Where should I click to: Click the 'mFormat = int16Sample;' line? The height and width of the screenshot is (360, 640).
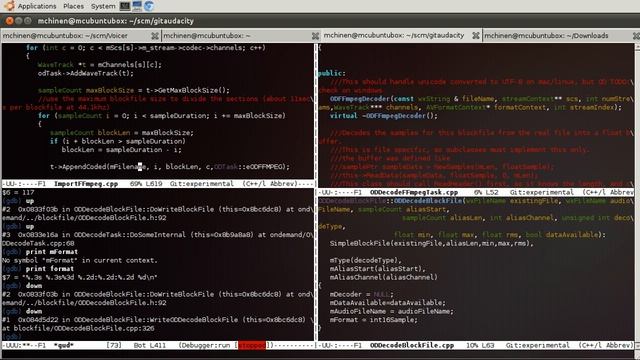(373, 320)
